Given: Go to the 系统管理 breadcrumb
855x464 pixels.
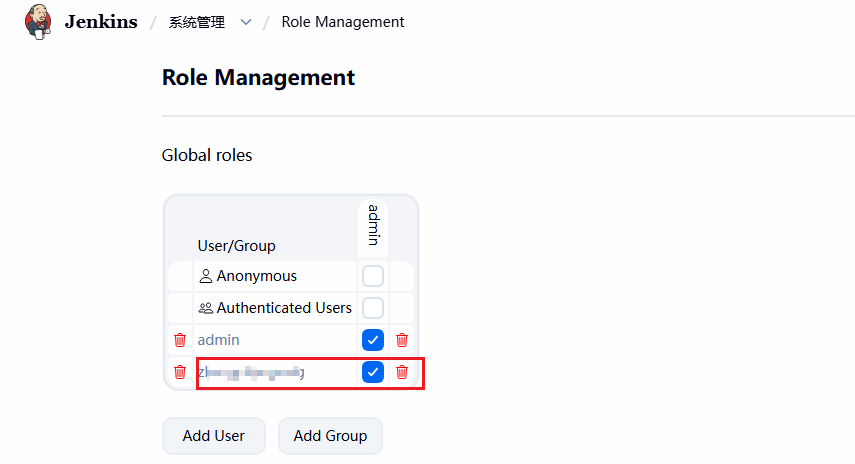Looking at the screenshot, I should pos(196,22).
